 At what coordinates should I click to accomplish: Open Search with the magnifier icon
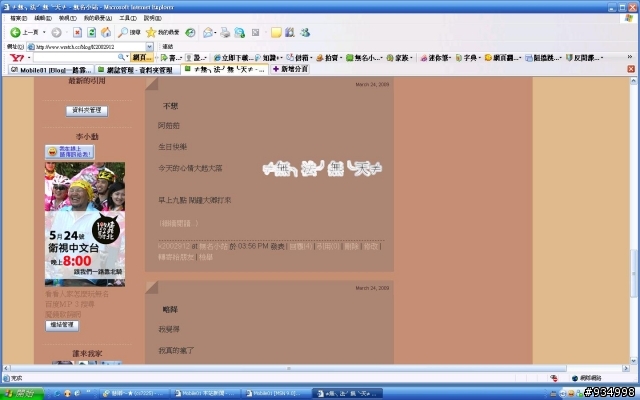tap(129, 33)
